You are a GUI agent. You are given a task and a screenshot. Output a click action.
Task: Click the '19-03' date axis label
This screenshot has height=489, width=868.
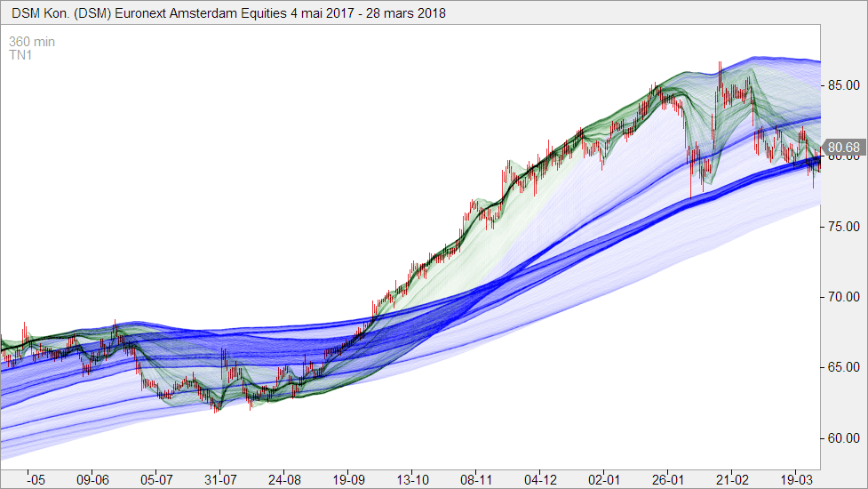pyautogui.click(x=795, y=479)
